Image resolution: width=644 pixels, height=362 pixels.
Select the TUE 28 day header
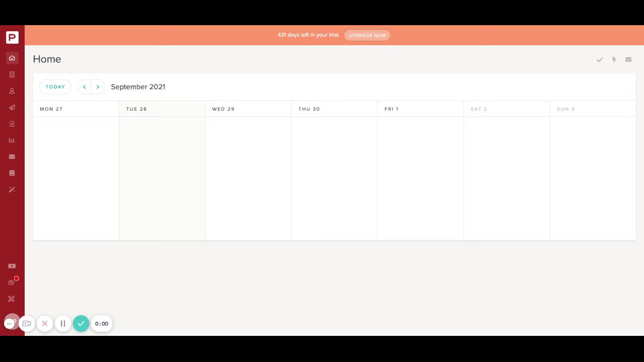(x=162, y=109)
